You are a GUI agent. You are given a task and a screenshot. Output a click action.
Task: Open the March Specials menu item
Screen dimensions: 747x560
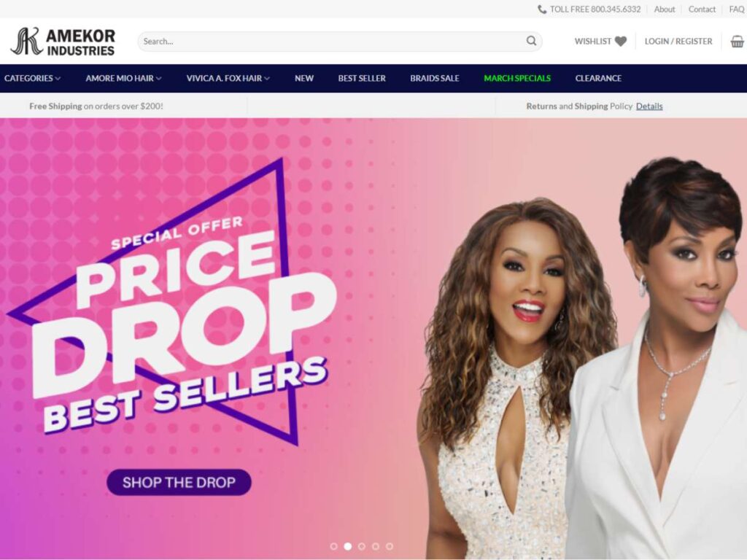(517, 78)
